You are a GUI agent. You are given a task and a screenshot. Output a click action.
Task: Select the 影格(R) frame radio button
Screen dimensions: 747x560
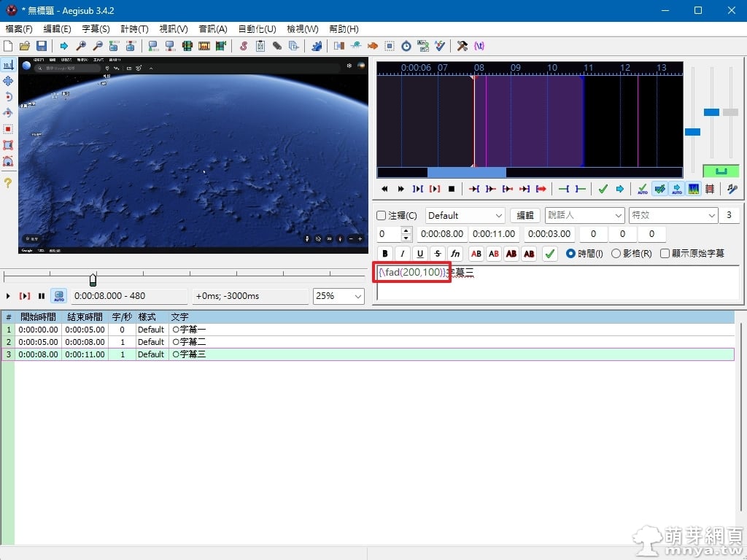[x=616, y=254]
